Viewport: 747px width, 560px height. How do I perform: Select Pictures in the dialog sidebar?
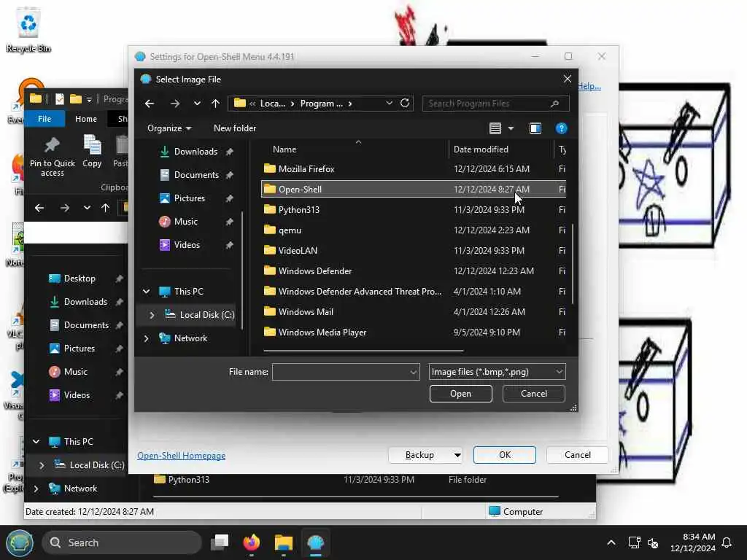click(189, 198)
